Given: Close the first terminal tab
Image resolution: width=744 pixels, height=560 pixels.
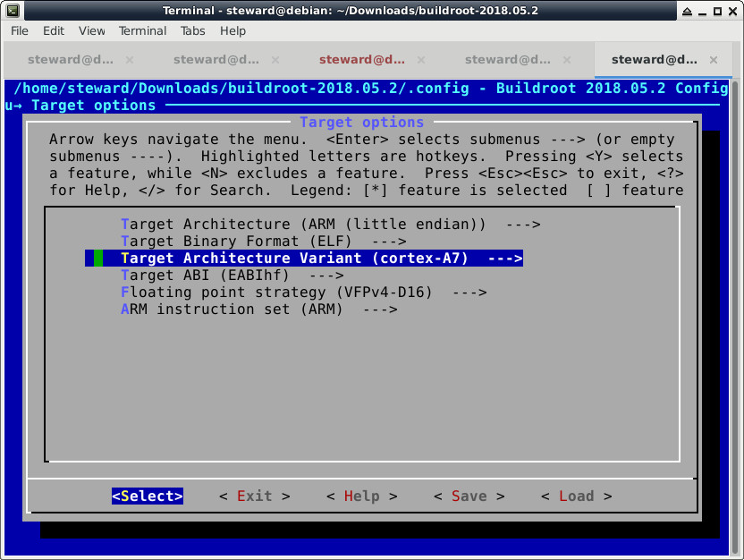Looking at the screenshot, I should tap(130, 60).
